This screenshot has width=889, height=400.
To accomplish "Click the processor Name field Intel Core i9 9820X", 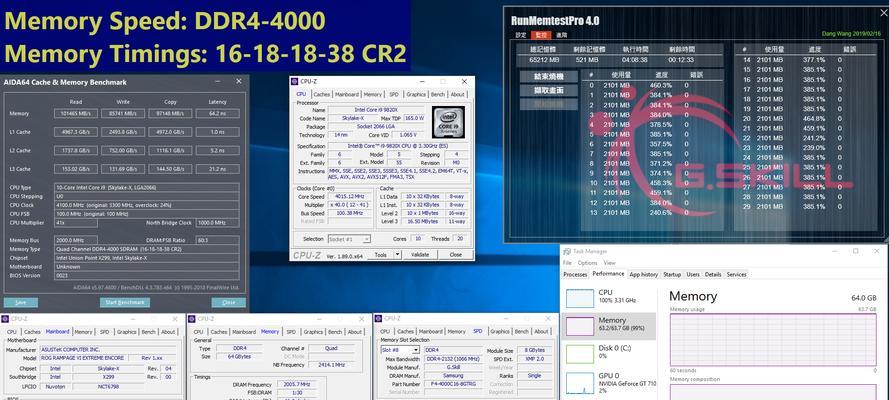I will tap(376, 110).
